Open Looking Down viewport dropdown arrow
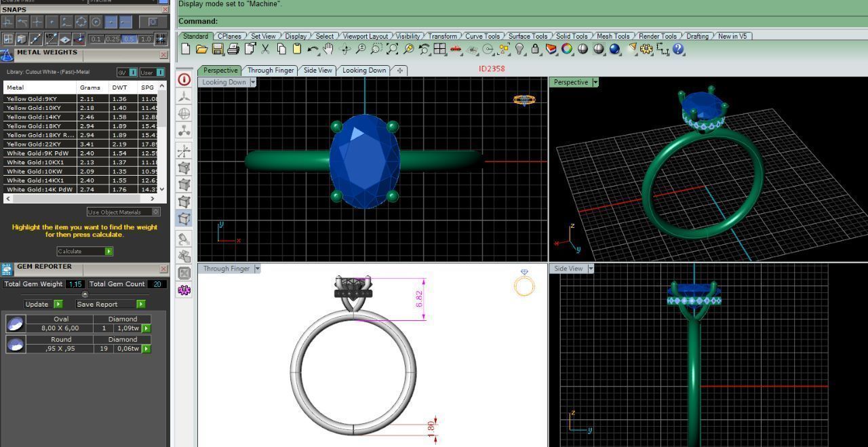The height and width of the screenshot is (447, 868). coord(253,82)
